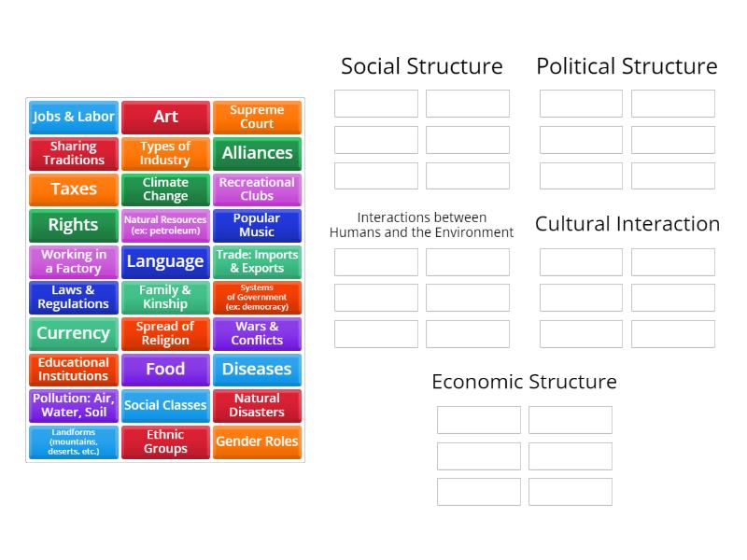
Task: Click the first empty slot under Social Structure
Action: 375,103
